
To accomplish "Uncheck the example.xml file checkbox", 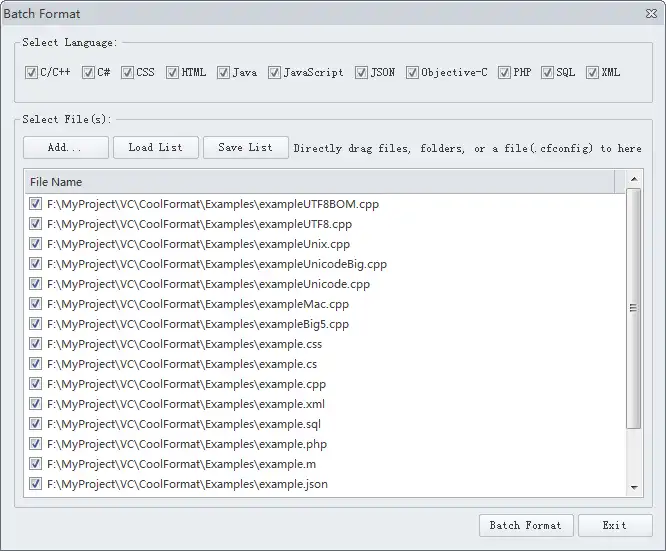I will [35, 403].
